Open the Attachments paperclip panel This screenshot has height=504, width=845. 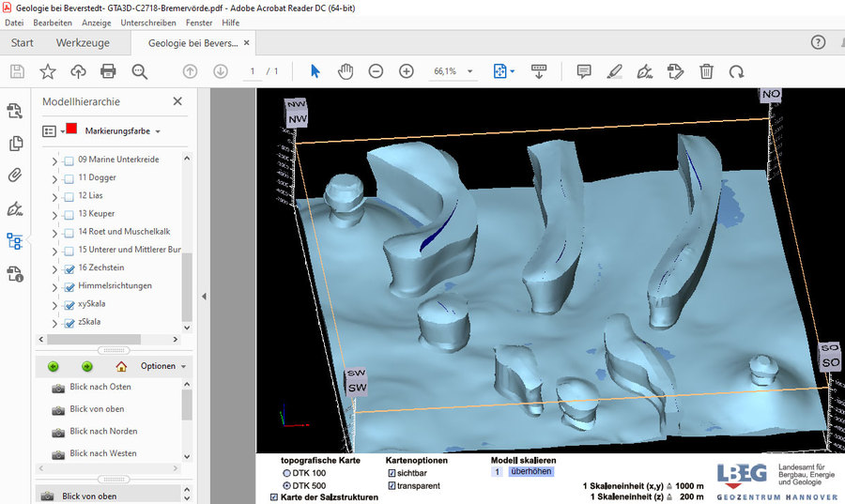(14, 176)
